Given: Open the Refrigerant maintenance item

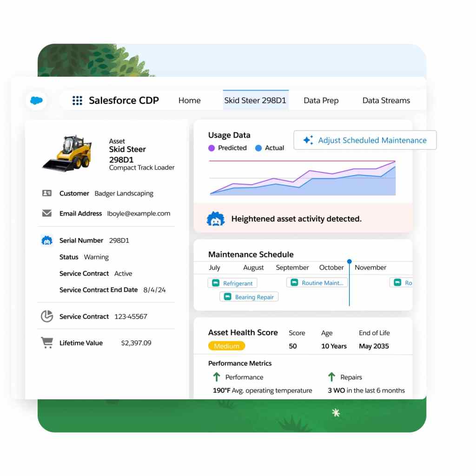Looking at the screenshot, I should [x=232, y=283].
